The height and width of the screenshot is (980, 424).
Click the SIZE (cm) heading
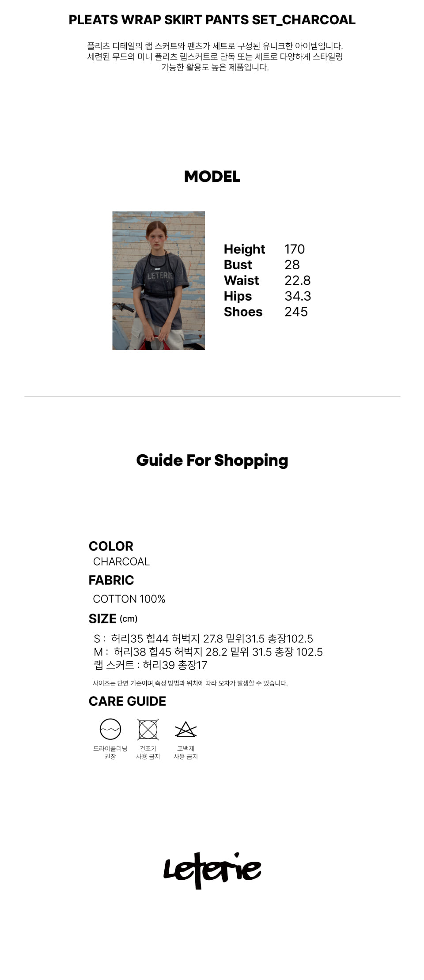point(113,619)
